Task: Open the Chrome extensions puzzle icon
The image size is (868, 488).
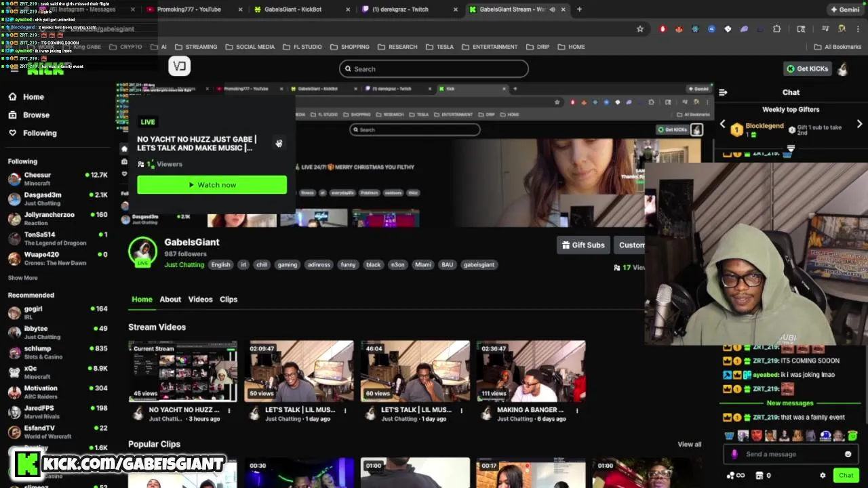Action: 776,28
